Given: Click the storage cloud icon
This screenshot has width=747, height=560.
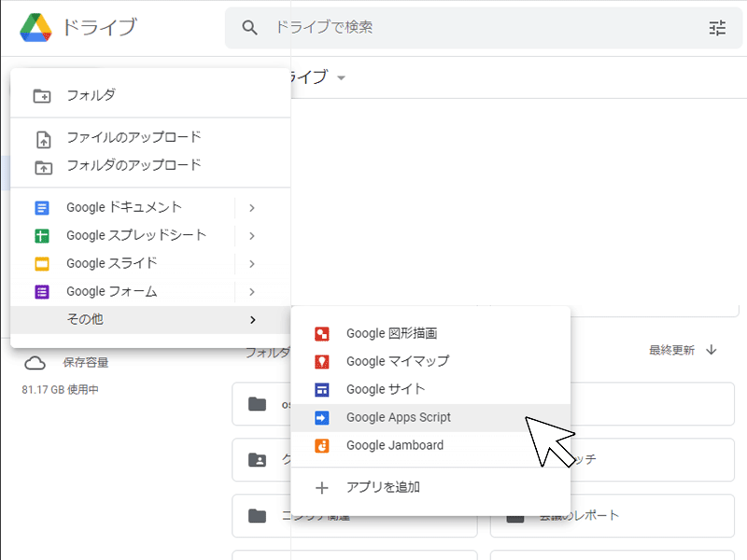Looking at the screenshot, I should click(x=35, y=363).
